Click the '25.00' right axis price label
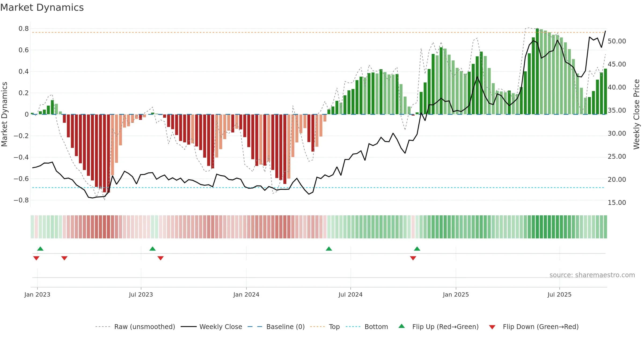The width and height of the screenshot is (644, 362). (x=617, y=157)
